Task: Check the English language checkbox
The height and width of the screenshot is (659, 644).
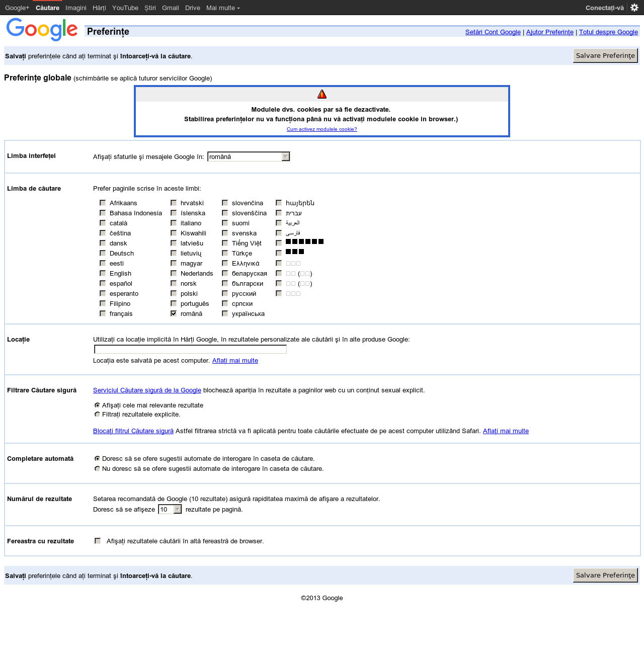Action: click(103, 273)
